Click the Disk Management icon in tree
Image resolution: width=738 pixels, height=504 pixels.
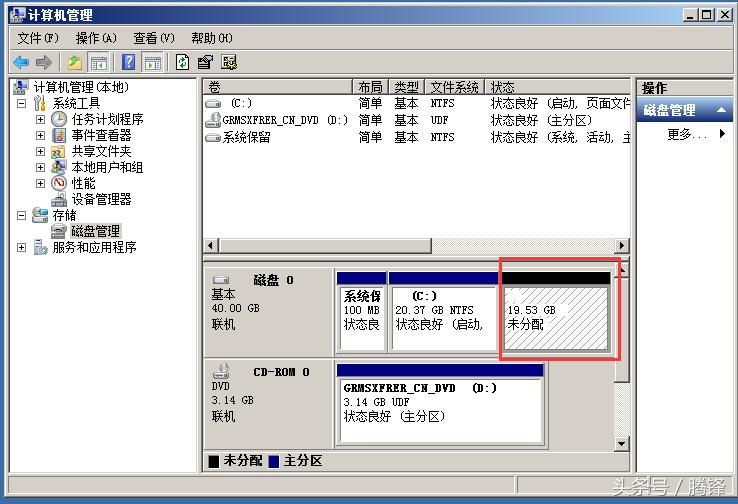[59, 231]
